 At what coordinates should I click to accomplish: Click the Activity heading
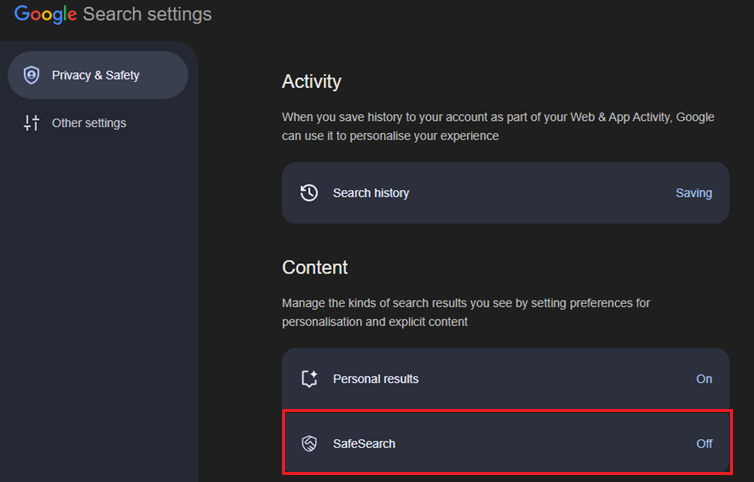[x=312, y=81]
